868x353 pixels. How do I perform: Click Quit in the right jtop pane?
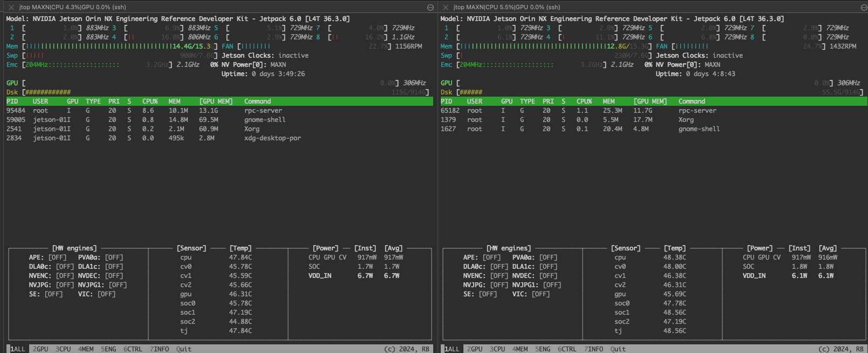pyautogui.click(x=618, y=349)
